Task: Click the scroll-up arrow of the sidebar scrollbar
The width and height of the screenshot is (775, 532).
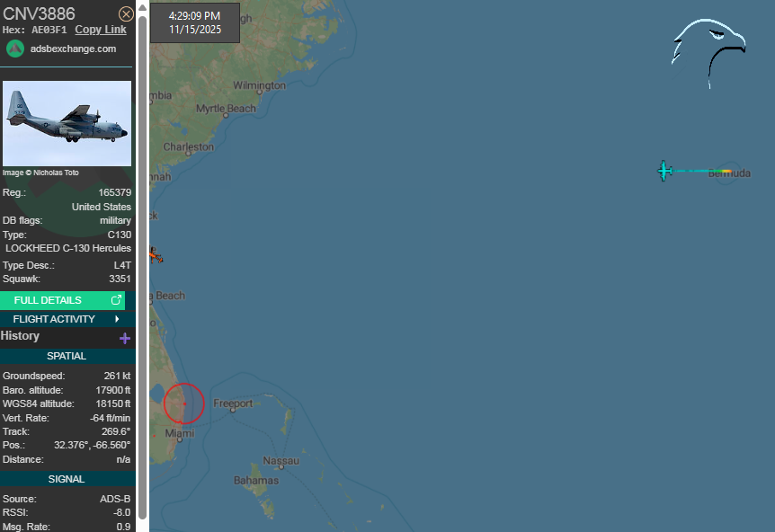Action: click(142, 7)
